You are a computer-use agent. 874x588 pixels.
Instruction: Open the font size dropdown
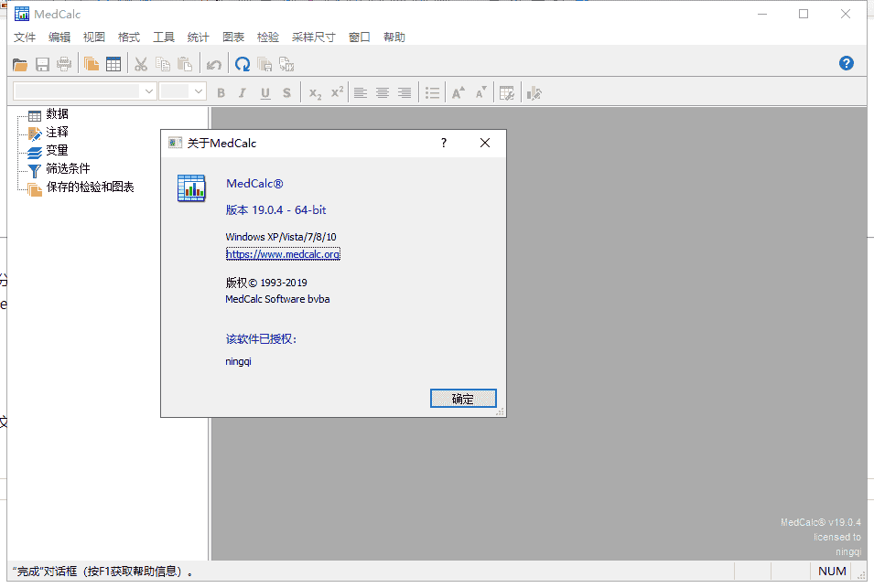click(198, 91)
